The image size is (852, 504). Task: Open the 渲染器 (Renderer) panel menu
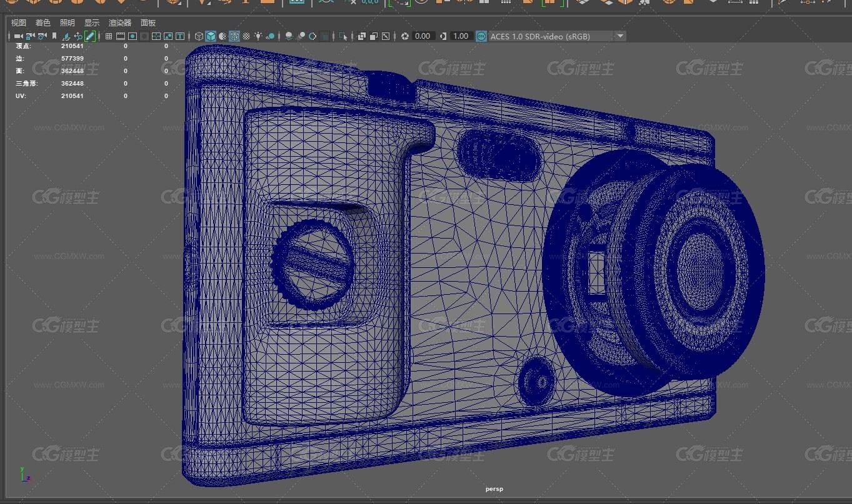coord(119,23)
